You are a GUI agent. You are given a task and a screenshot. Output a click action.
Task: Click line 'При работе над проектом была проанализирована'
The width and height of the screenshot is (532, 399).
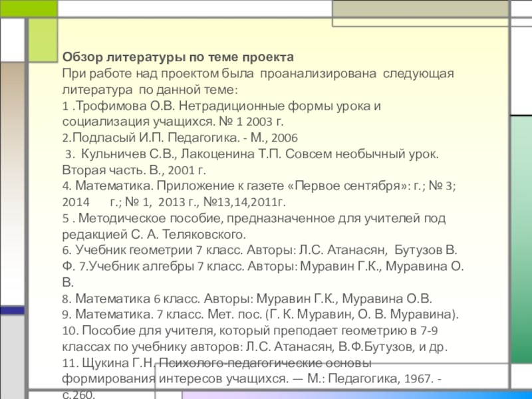point(258,74)
